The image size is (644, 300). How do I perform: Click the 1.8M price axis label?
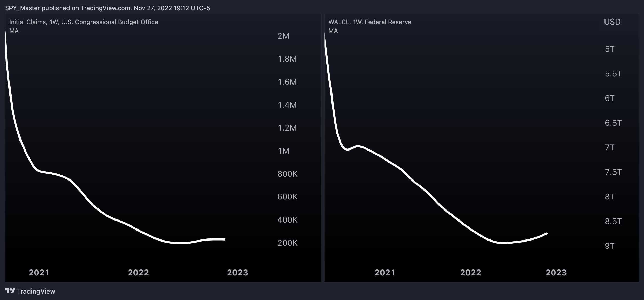coord(287,59)
